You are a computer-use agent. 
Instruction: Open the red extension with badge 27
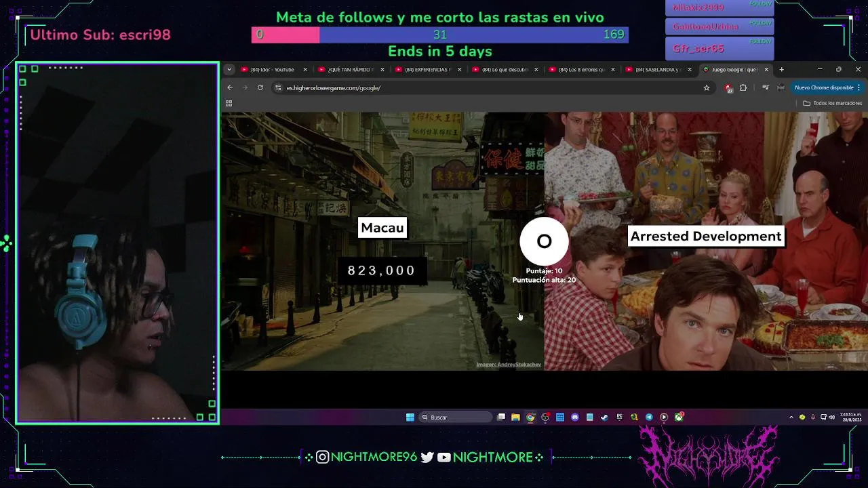[x=728, y=87]
